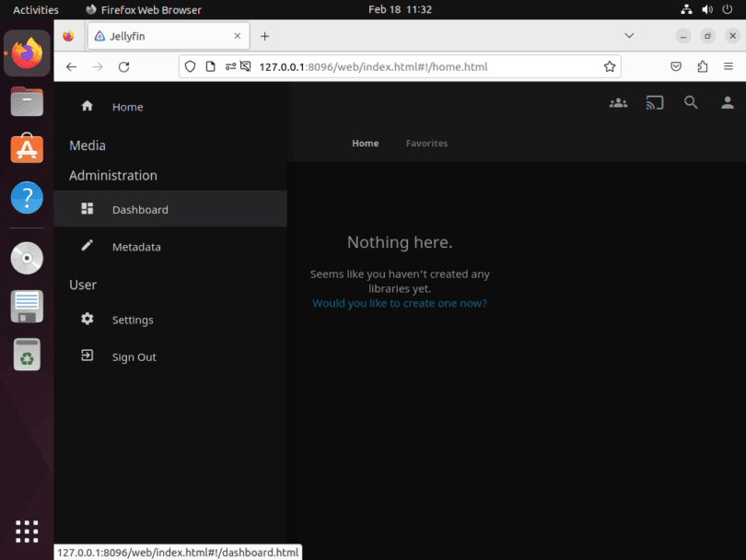
Task: Launch Firefox from the Ubuntu dock
Action: coord(26,52)
